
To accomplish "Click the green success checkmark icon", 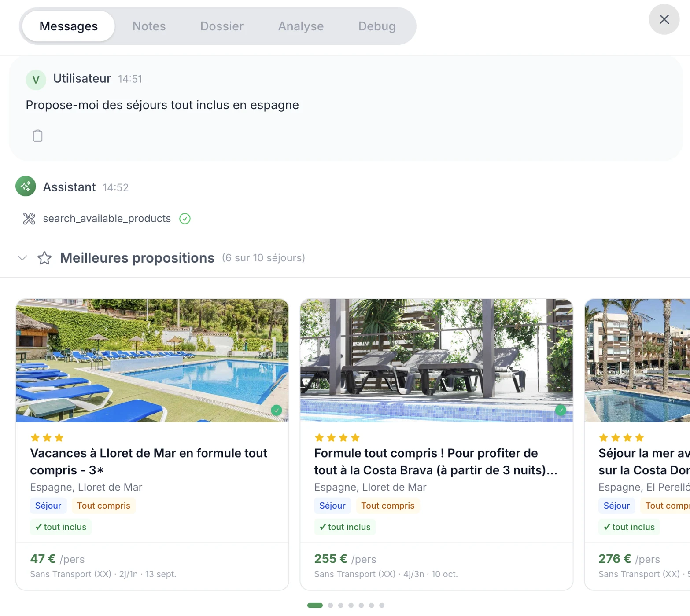I will pos(185,219).
